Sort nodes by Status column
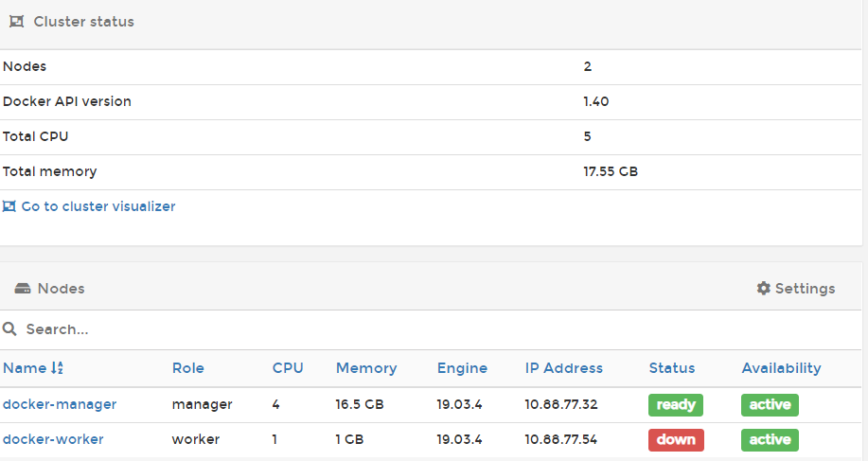 (x=672, y=368)
